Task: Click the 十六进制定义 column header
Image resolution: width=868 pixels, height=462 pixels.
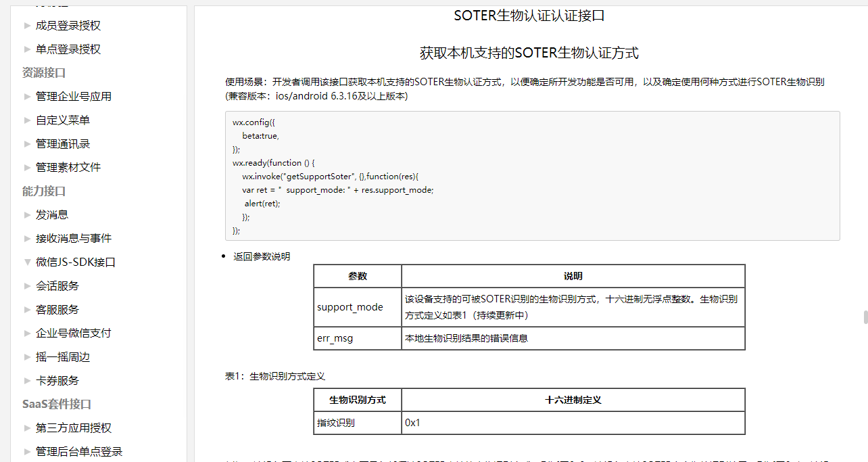Action: point(573,400)
